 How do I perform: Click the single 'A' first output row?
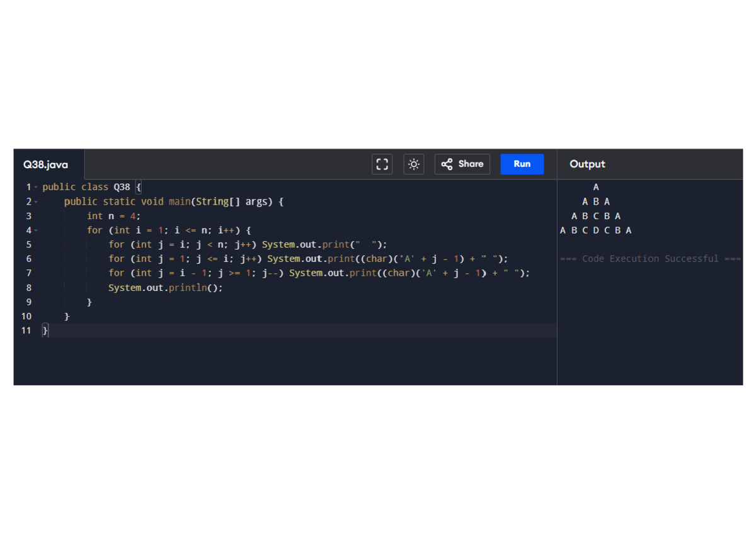tap(596, 187)
